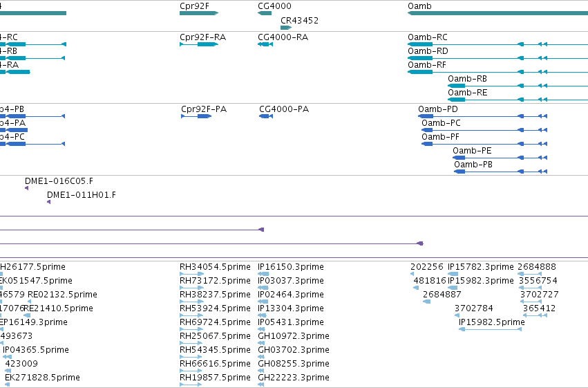The height and width of the screenshot is (388, 588).
Task: Click the CR43452 gene feature
Action: click(286, 28)
